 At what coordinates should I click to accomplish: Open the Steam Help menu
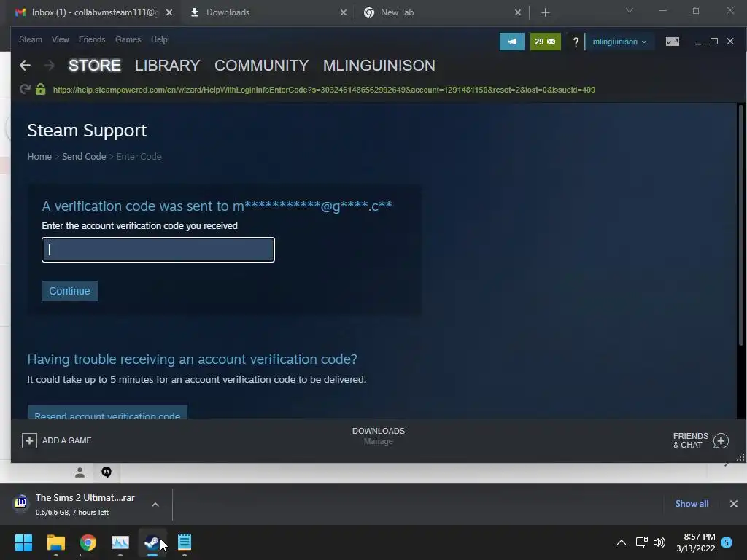pos(159,39)
